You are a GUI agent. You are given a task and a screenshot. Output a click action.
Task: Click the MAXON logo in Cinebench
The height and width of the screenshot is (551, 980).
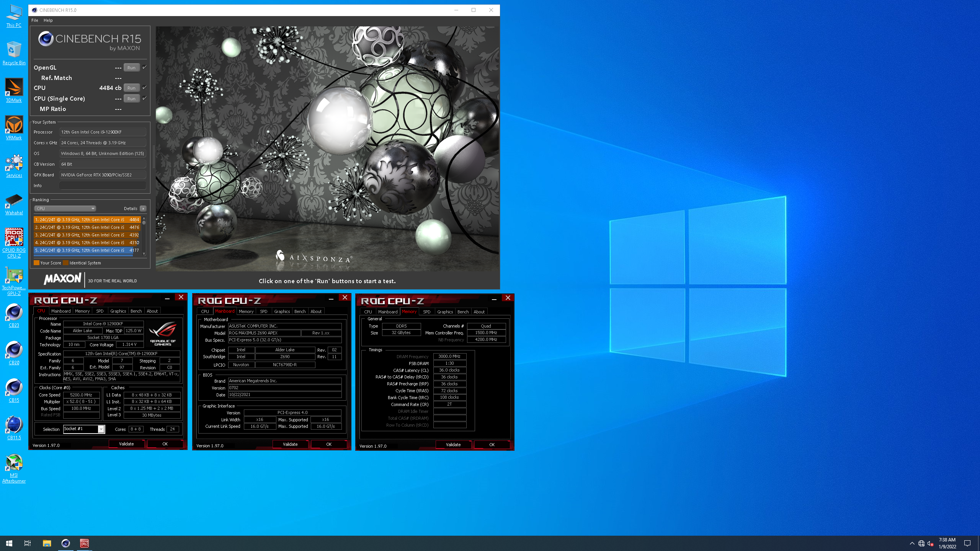click(x=62, y=279)
